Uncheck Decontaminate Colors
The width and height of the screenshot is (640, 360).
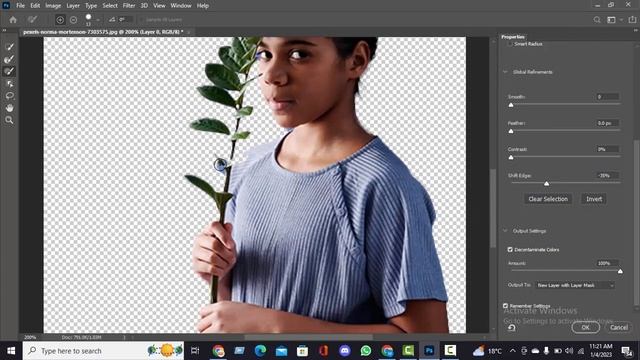510,249
